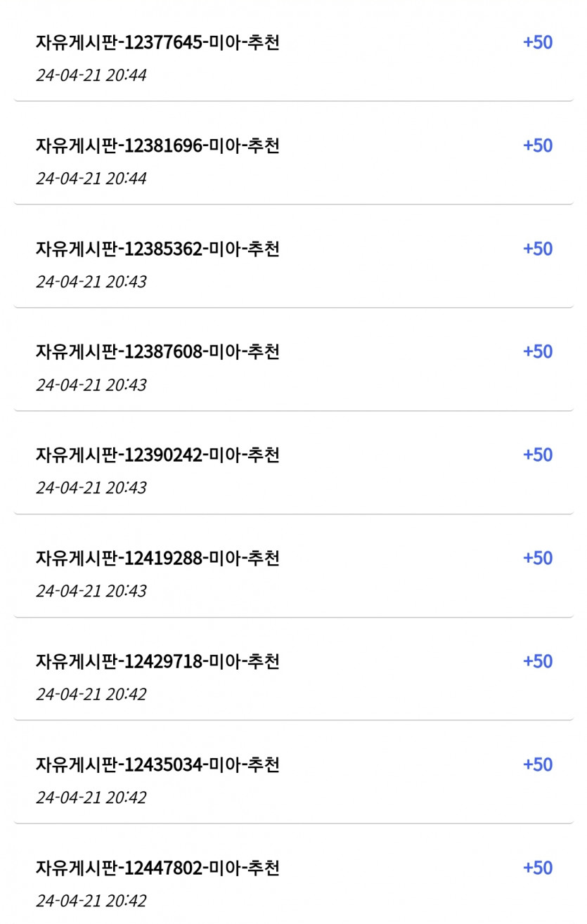This screenshot has height=924, width=587.
Task: Select the 자유게시판-12447802-미아-추천 entry title
Action: pos(157,868)
